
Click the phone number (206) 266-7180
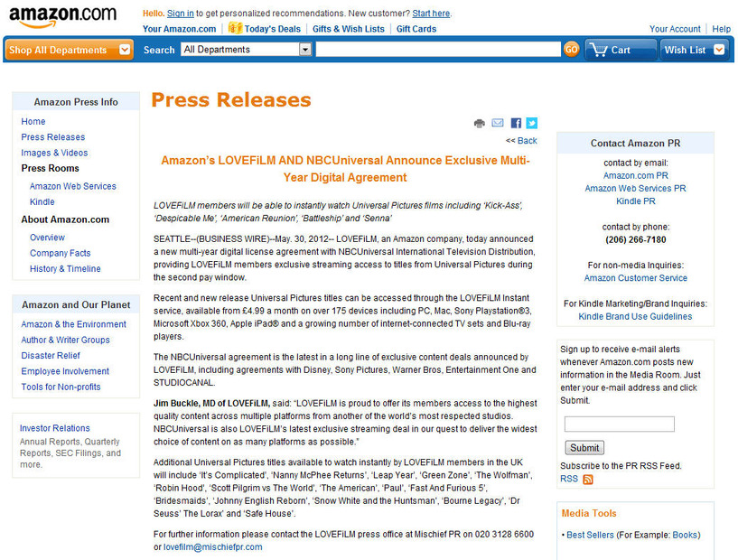635,239
